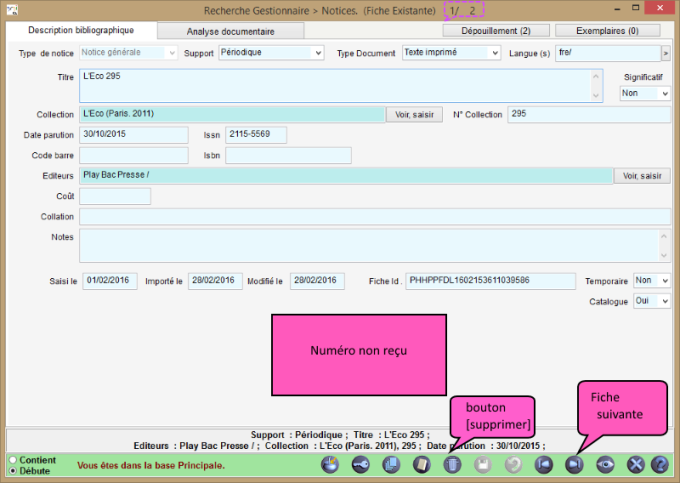
Task: Click the key icon in bottom toolbar
Action: (x=360, y=464)
